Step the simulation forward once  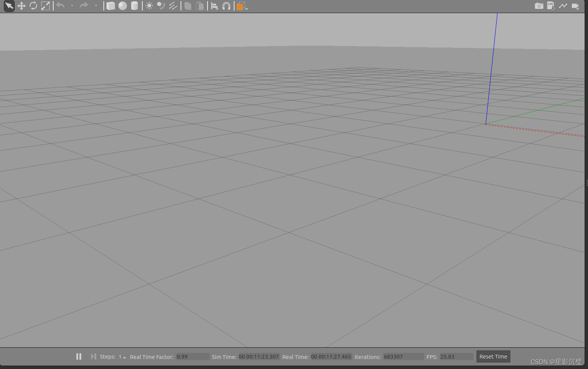pos(93,357)
